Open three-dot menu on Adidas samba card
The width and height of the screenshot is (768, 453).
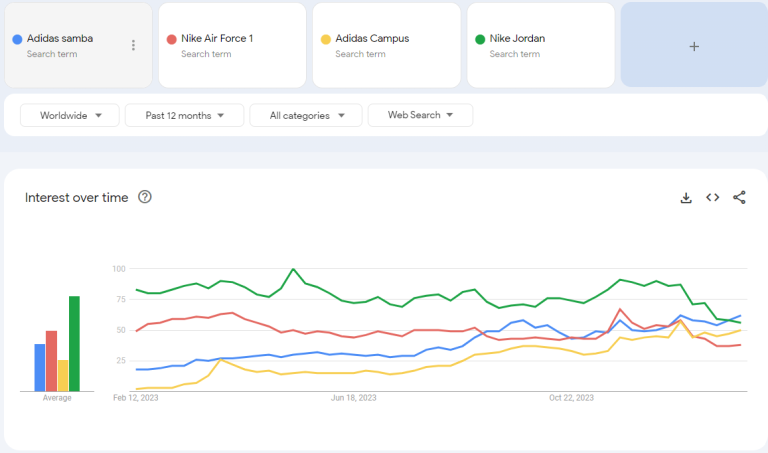click(133, 45)
